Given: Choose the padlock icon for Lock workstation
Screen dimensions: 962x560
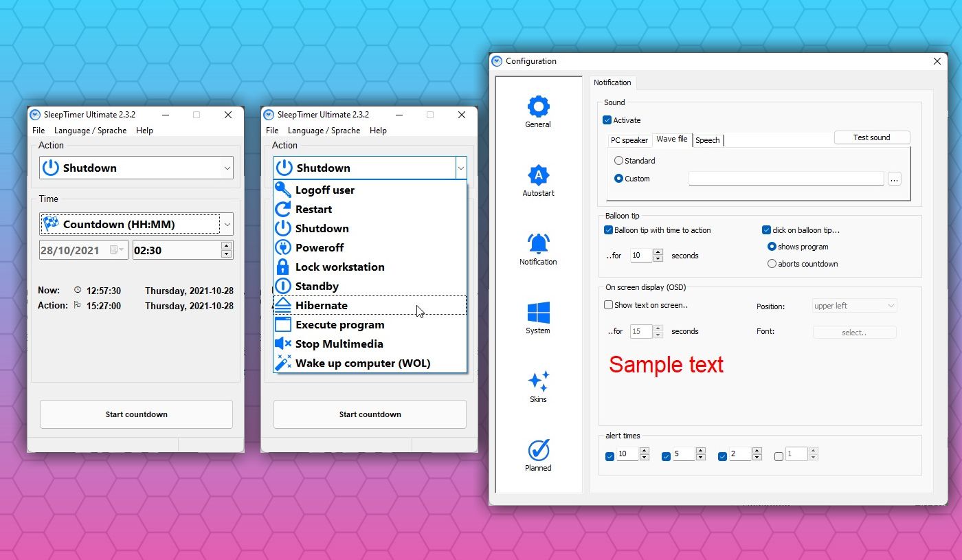Looking at the screenshot, I should 282,267.
